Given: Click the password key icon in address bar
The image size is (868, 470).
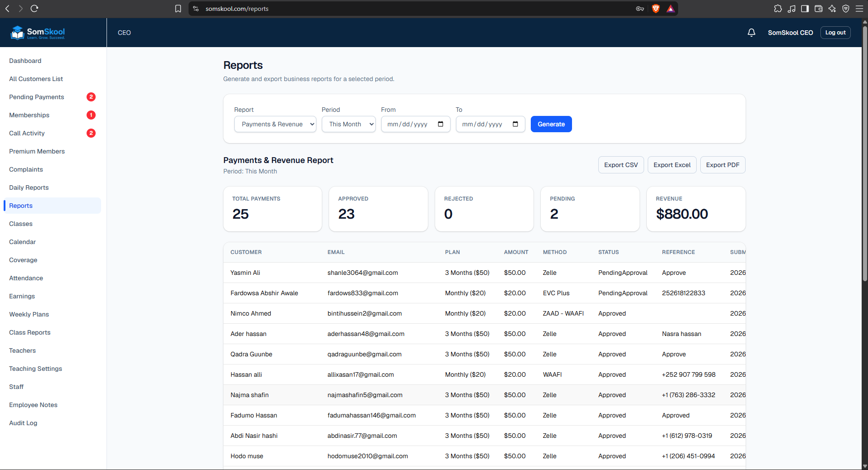Looking at the screenshot, I should point(640,9).
